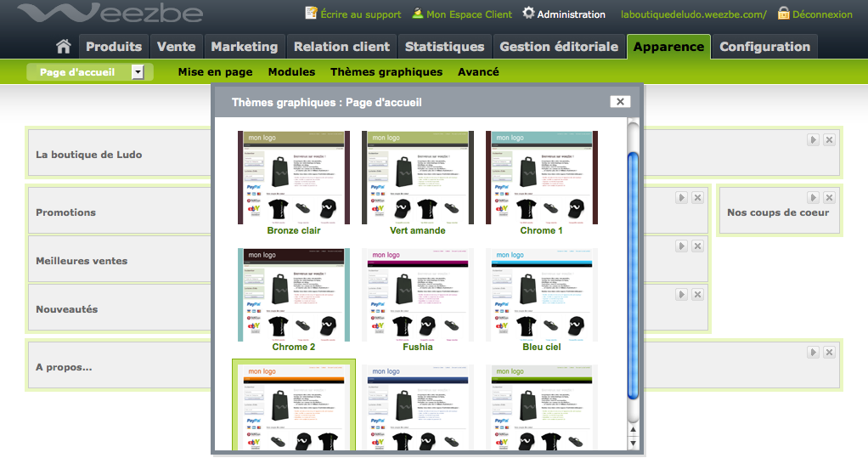
Task: Select the green theme thumbnail in bottom row
Action: pos(541,407)
